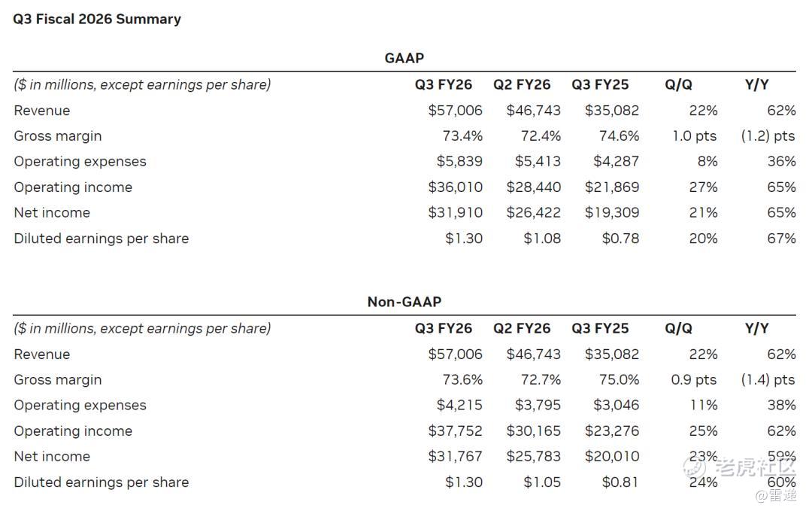Click the (1.4) pts Y/Y value

pos(768,380)
